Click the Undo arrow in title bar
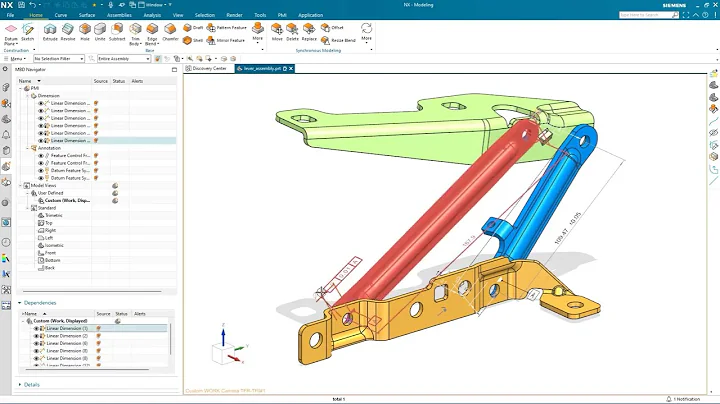720x404 pixels. tap(33, 5)
